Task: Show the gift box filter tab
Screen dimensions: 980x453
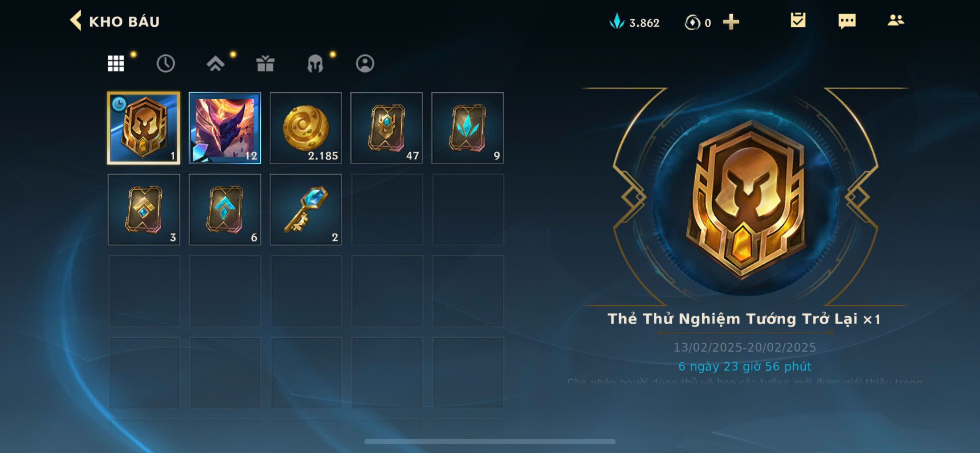Action: point(265,63)
